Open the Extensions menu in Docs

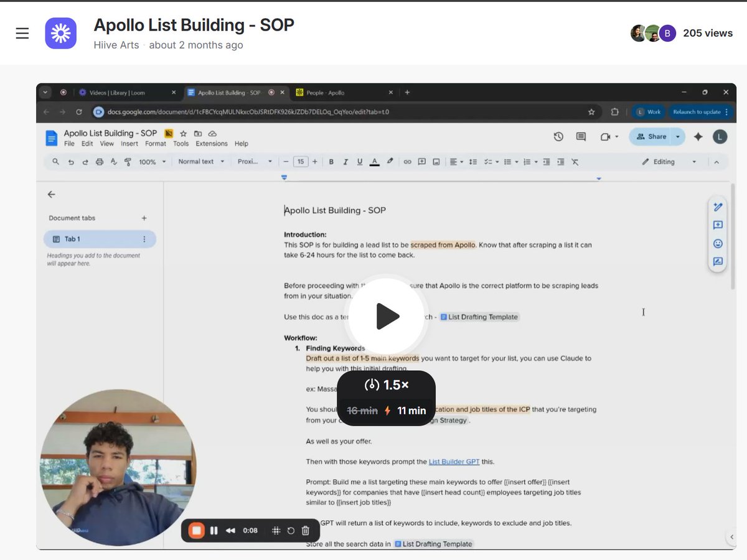212,144
